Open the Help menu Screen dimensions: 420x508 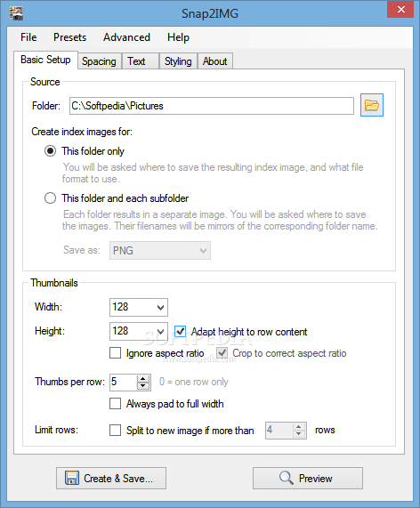tap(178, 37)
